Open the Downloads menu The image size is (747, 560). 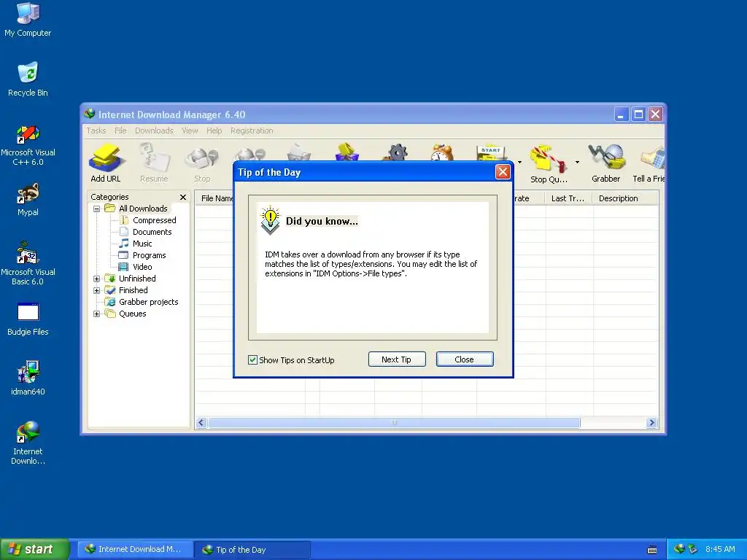(154, 131)
